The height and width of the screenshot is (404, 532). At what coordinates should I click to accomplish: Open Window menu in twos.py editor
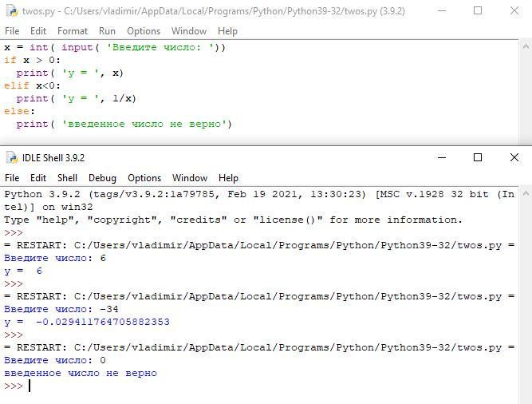tap(189, 31)
